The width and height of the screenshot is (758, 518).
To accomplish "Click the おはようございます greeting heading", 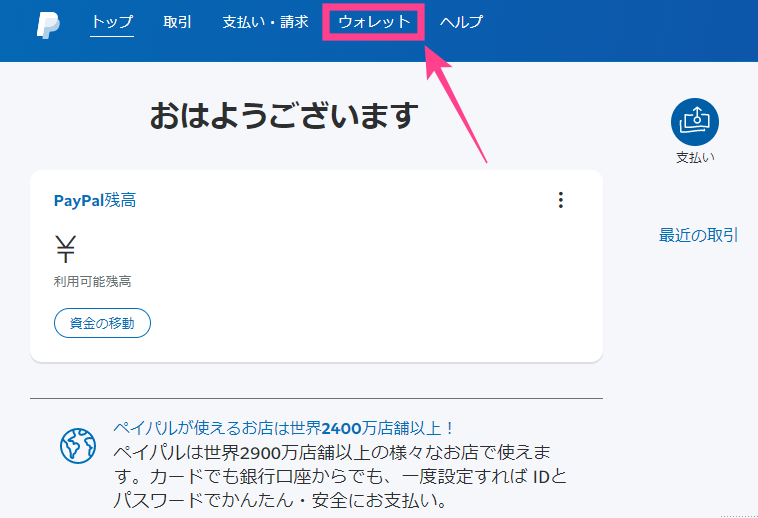I will pos(284,116).
